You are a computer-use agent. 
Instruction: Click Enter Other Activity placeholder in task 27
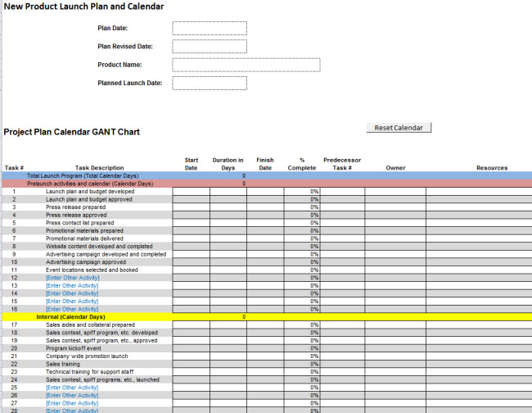(72, 403)
